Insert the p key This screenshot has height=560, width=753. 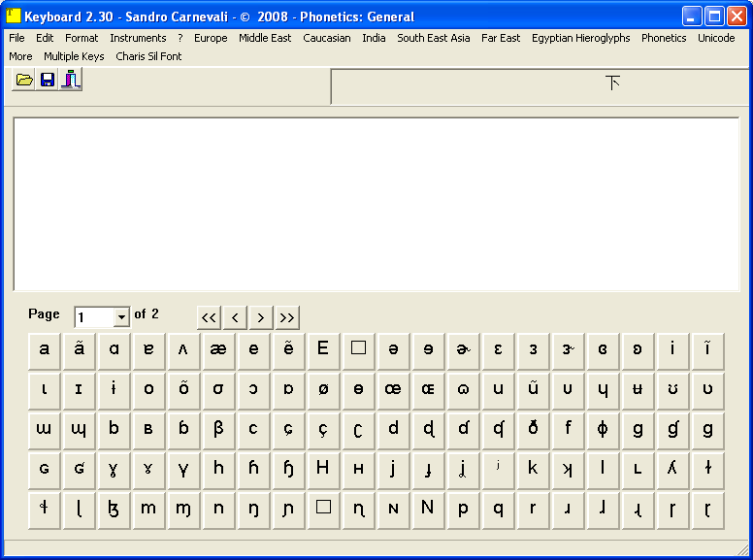pyautogui.click(x=463, y=511)
